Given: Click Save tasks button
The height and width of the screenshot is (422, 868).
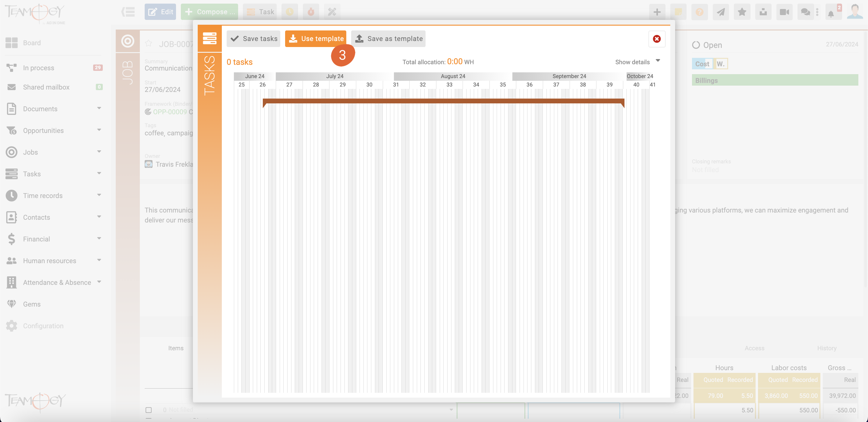Looking at the screenshot, I should 253,39.
